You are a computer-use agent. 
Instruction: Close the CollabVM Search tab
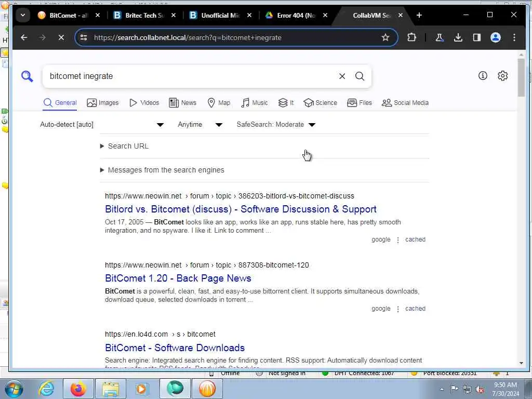[x=401, y=15]
